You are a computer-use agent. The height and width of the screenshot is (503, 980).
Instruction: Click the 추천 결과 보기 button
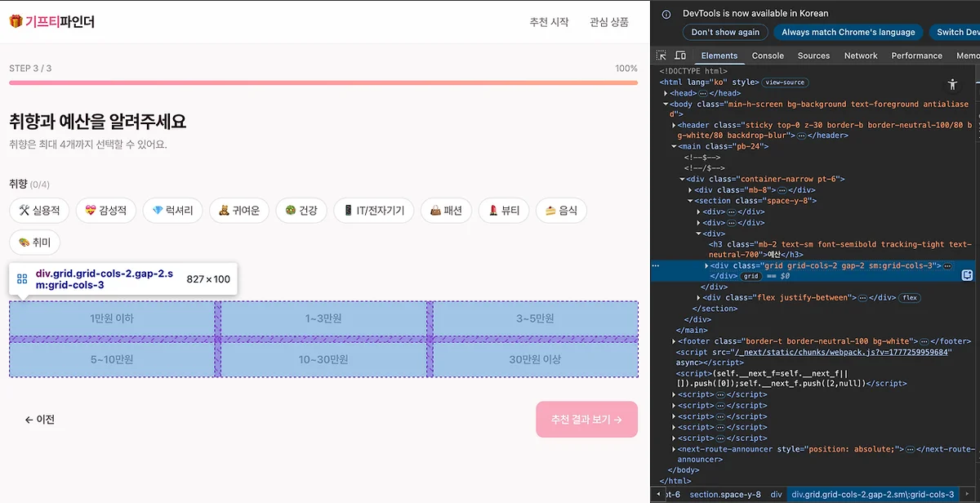[586, 420]
